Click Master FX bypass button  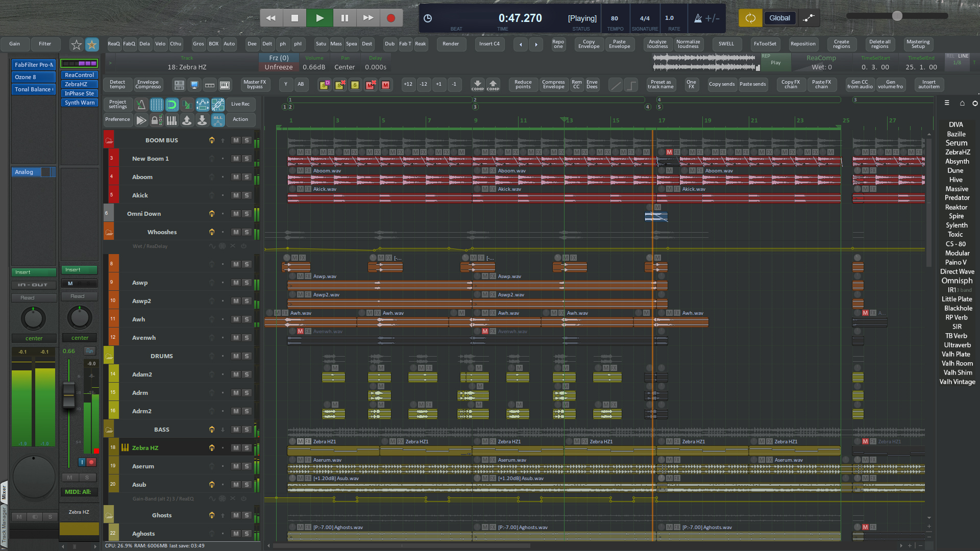click(254, 85)
